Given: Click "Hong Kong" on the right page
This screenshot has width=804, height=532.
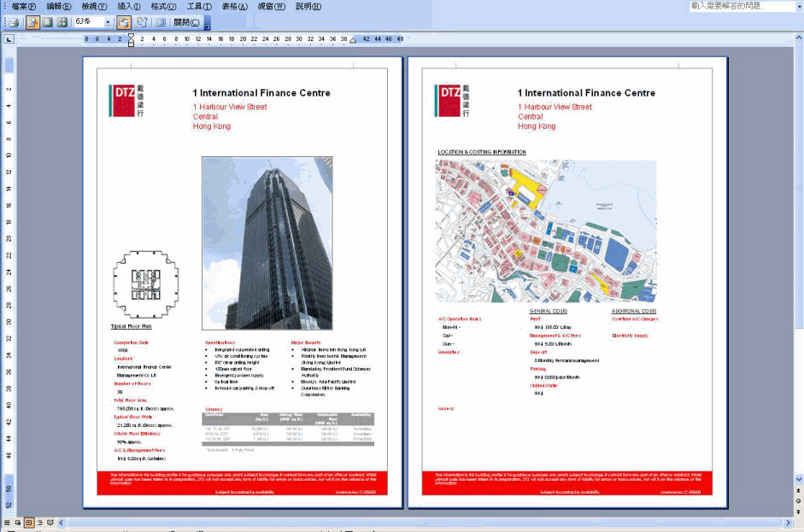Looking at the screenshot, I should tap(537, 126).
